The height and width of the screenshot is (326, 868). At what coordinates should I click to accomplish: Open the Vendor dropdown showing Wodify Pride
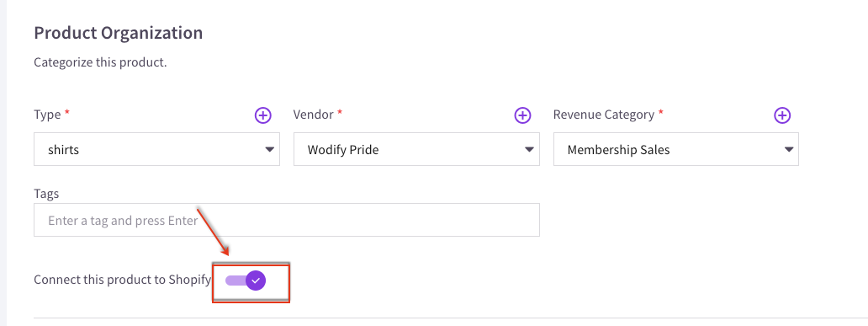click(416, 149)
